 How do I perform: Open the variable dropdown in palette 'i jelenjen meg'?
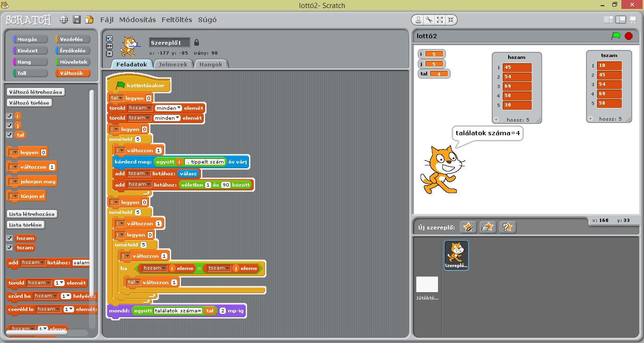13,181
